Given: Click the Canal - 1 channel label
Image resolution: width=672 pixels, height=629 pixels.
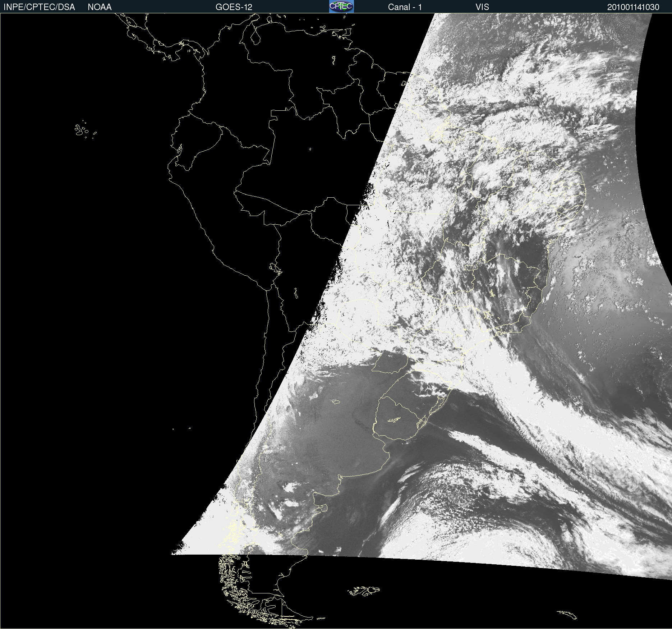Looking at the screenshot, I should click(405, 7).
